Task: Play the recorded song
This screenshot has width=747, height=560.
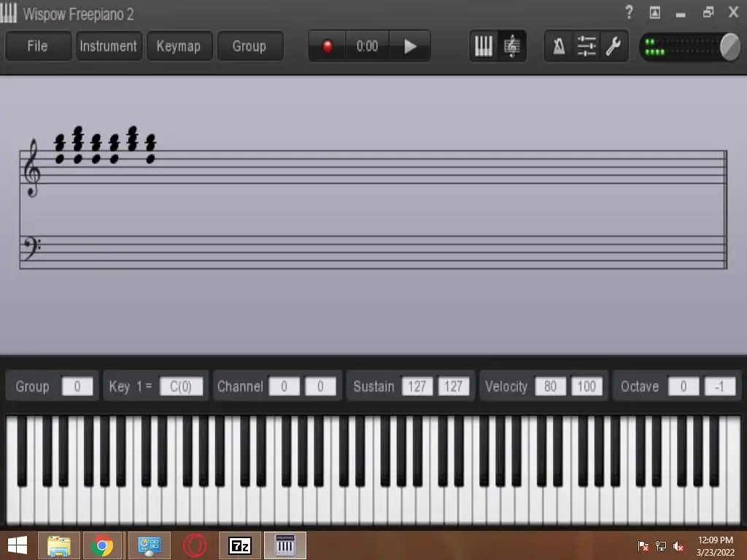Action: click(410, 46)
